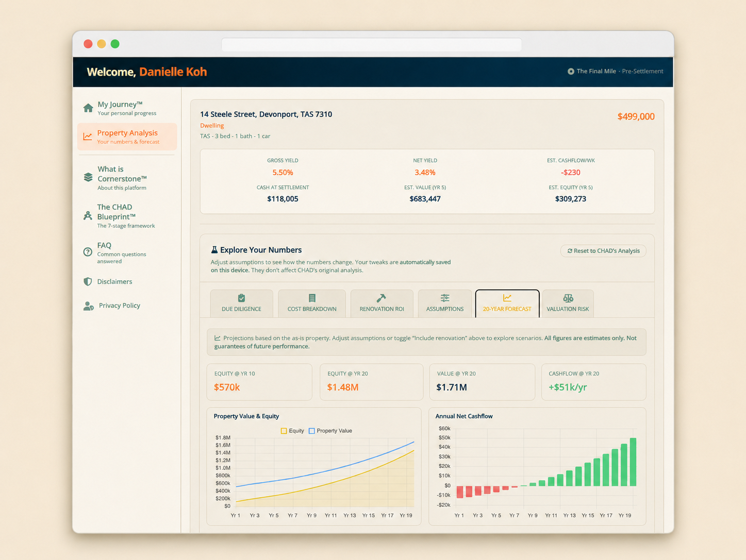Open Property Analysis in the sidebar
The width and height of the screenshot is (746, 560).
[127, 137]
